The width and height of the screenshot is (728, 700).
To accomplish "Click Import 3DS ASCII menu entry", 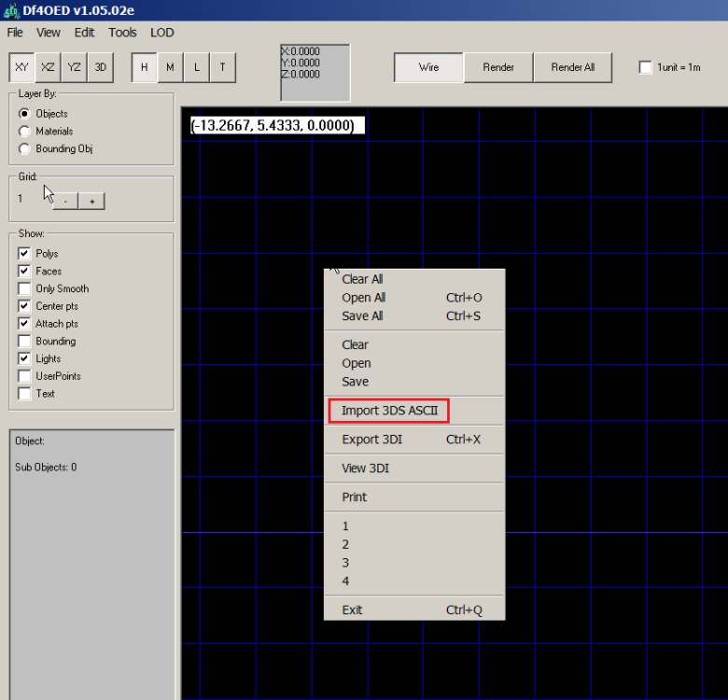I will [389, 411].
